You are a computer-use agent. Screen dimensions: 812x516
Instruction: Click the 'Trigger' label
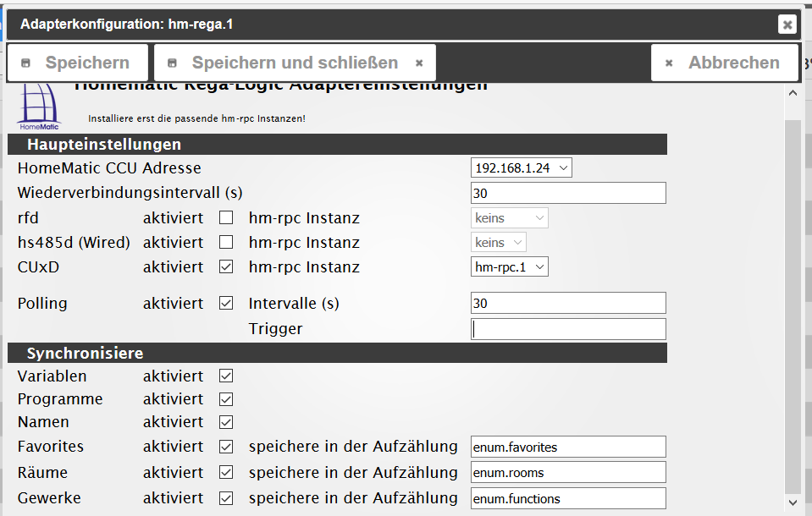275,329
